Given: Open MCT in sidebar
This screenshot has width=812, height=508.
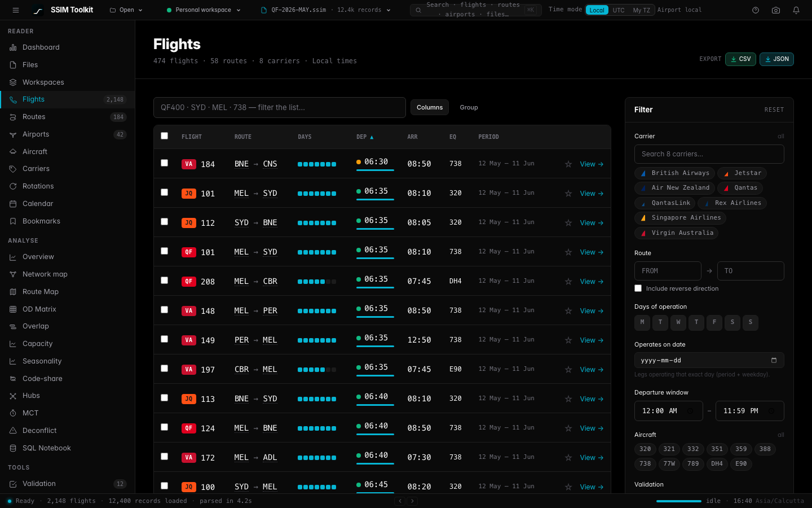Looking at the screenshot, I should (x=67, y=413).
